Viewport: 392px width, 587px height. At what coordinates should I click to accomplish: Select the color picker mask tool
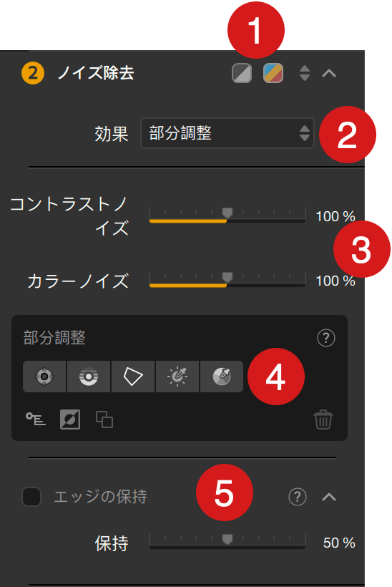click(222, 377)
